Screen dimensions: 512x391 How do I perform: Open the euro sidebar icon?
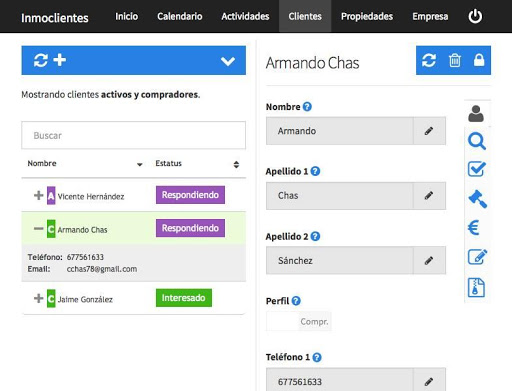click(x=474, y=228)
